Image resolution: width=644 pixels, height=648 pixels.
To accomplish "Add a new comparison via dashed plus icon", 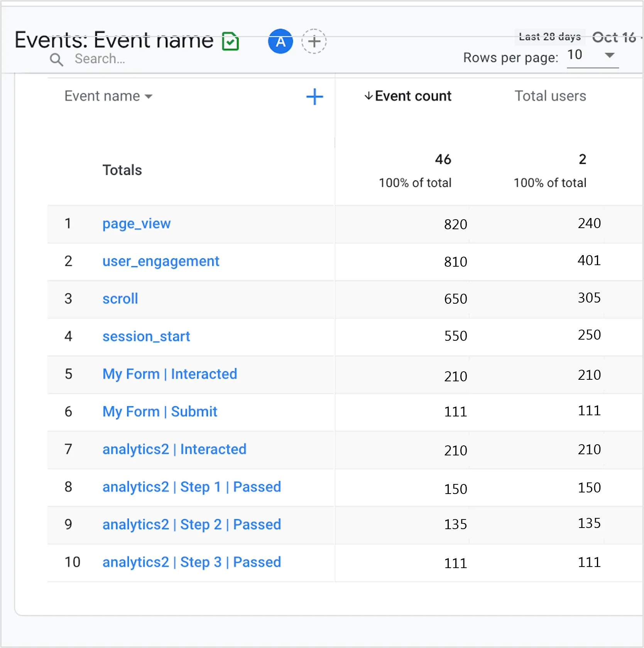I will point(314,41).
